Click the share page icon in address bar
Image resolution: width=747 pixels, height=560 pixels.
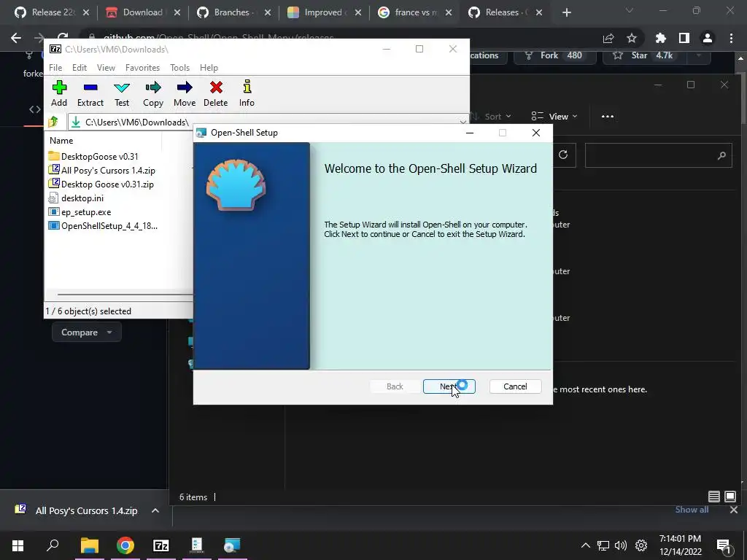point(608,38)
